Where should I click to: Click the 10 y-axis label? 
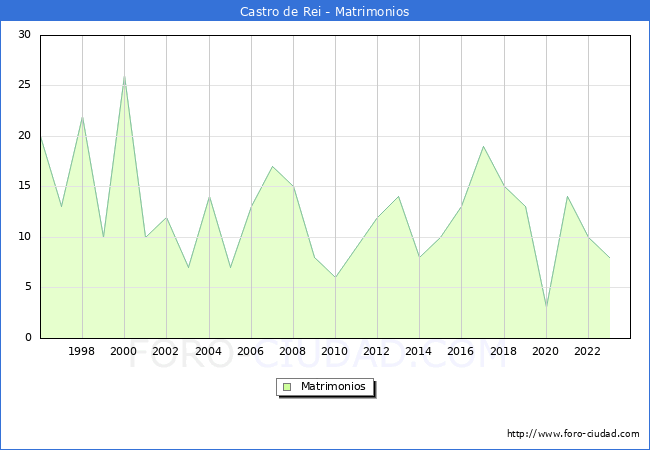tap(24, 237)
